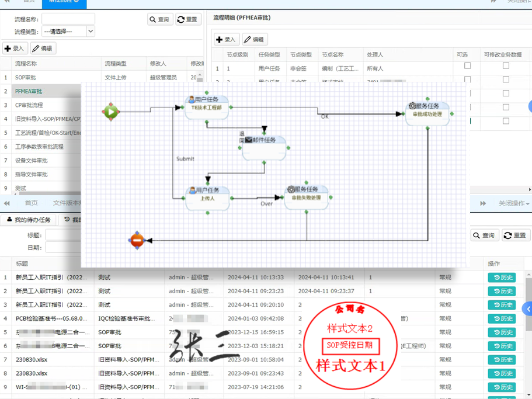Click 历史 button for task row 8
The height and width of the screenshot is (399, 532).
pyautogui.click(x=502, y=373)
